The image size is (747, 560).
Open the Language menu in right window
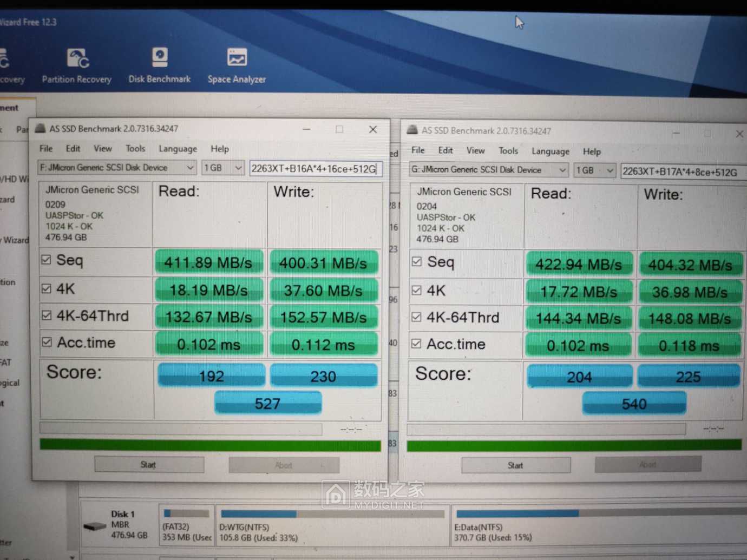tap(549, 151)
